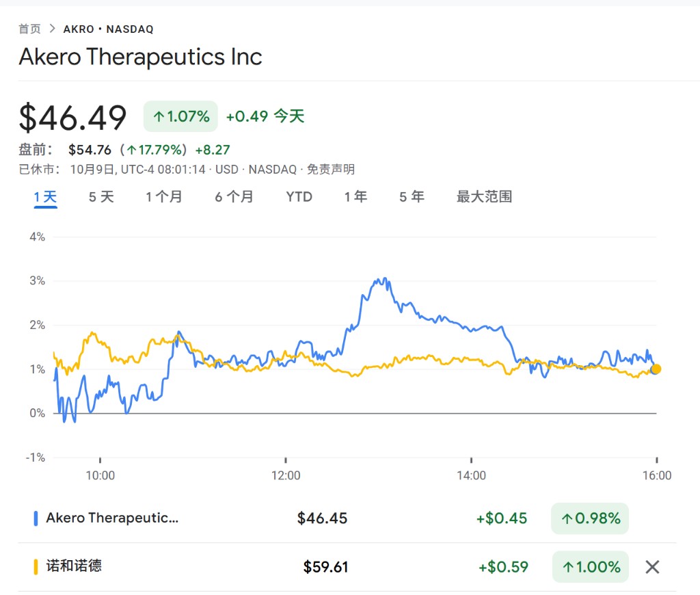Click the blue Akero legend color marker
Image resolution: width=700 pixels, height=595 pixels.
pos(36,518)
